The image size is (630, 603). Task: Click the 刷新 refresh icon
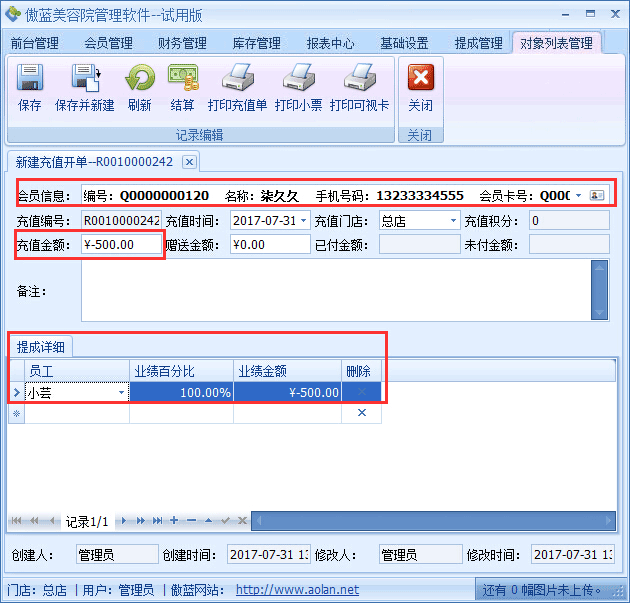point(139,77)
